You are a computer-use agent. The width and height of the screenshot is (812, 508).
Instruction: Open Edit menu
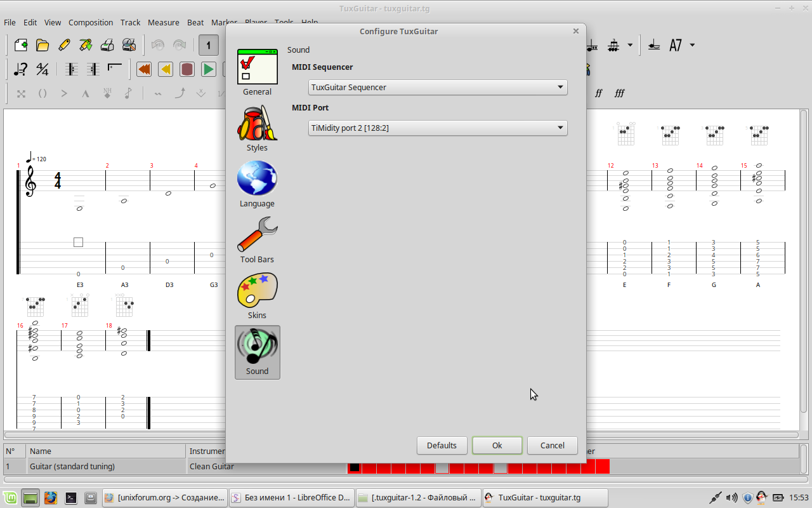click(30, 22)
